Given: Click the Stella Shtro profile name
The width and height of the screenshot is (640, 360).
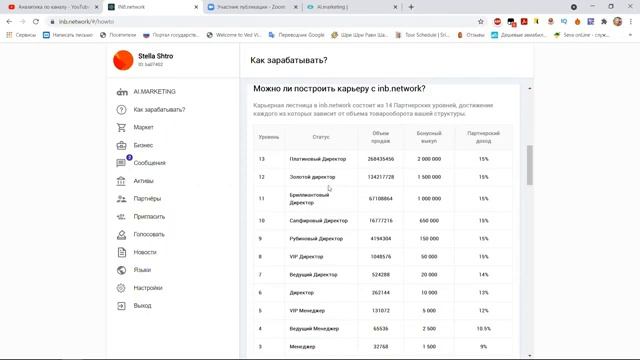Looking at the screenshot, I should pos(156,56).
